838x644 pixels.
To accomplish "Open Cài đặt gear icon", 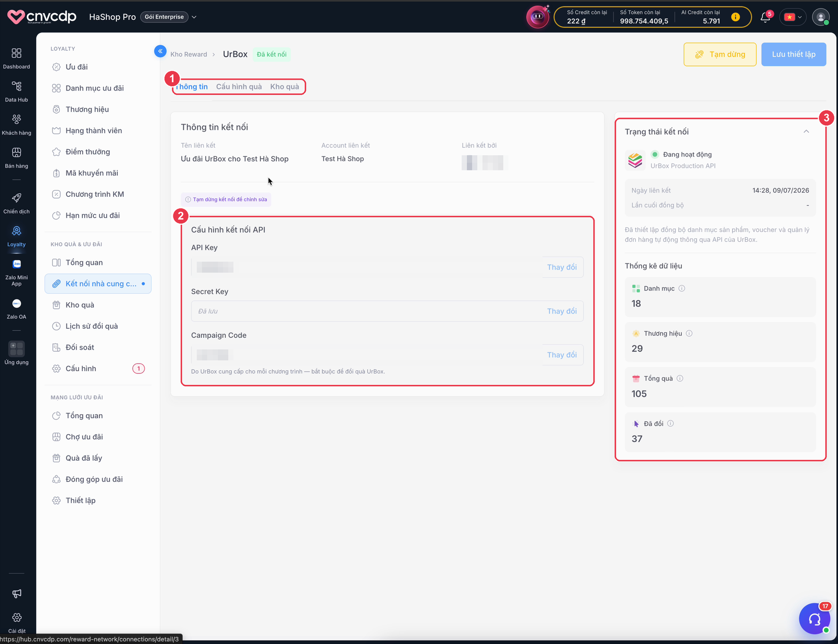I will pos(17,618).
